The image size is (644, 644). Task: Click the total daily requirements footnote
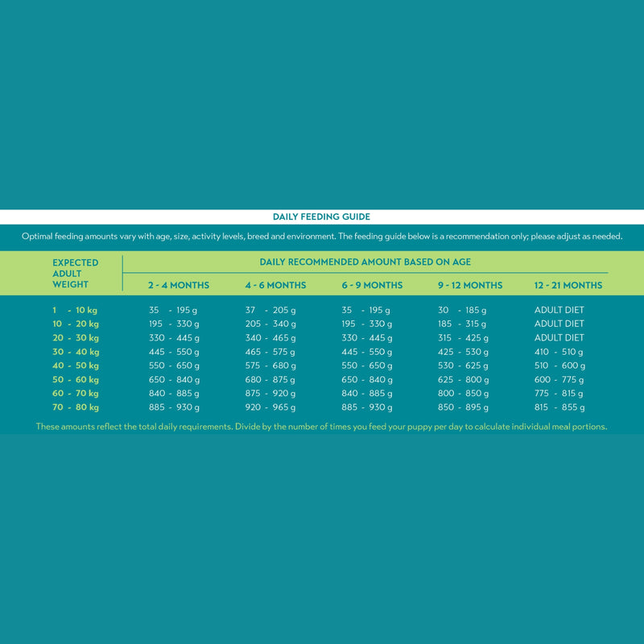tap(321, 426)
